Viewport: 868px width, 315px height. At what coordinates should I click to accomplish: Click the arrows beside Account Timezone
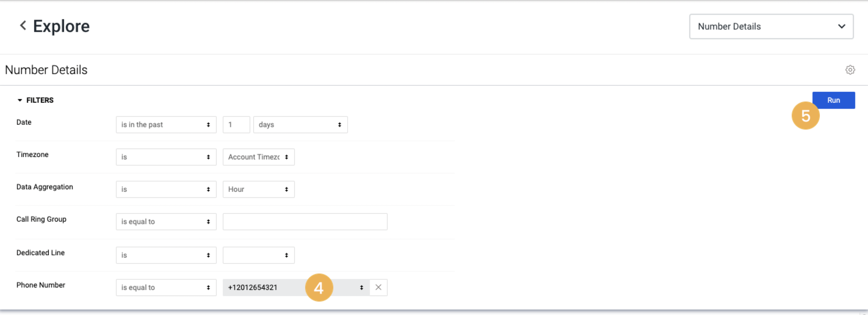pos(287,157)
